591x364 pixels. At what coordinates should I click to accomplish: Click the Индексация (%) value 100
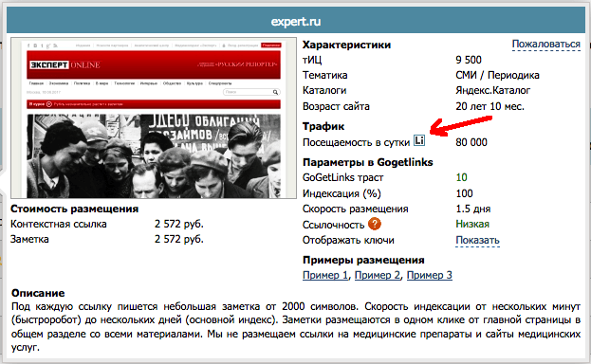464,193
